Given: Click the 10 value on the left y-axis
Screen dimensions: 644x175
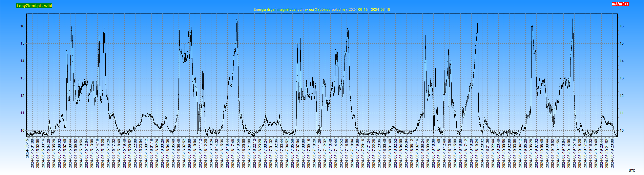Looking at the screenshot, I should (22, 130).
